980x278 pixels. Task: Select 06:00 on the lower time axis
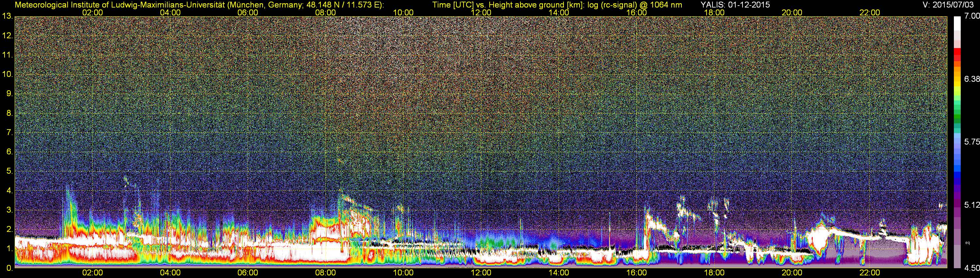248,273
